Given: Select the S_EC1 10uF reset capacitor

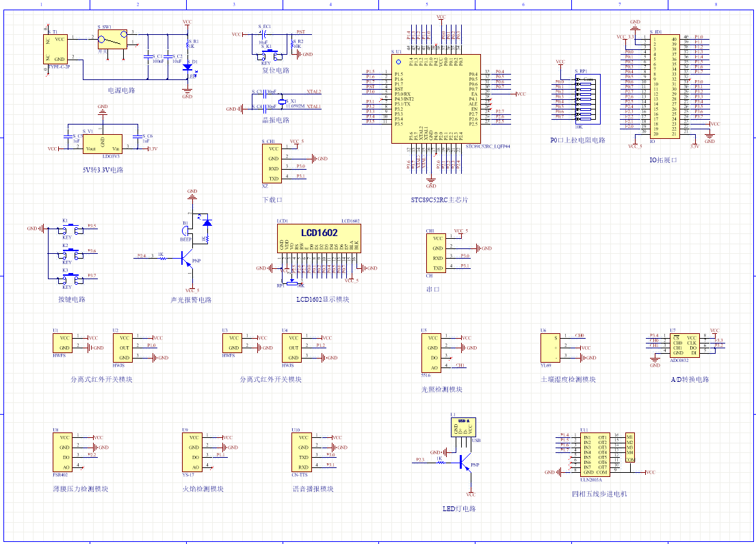Looking at the screenshot, I should [x=263, y=34].
